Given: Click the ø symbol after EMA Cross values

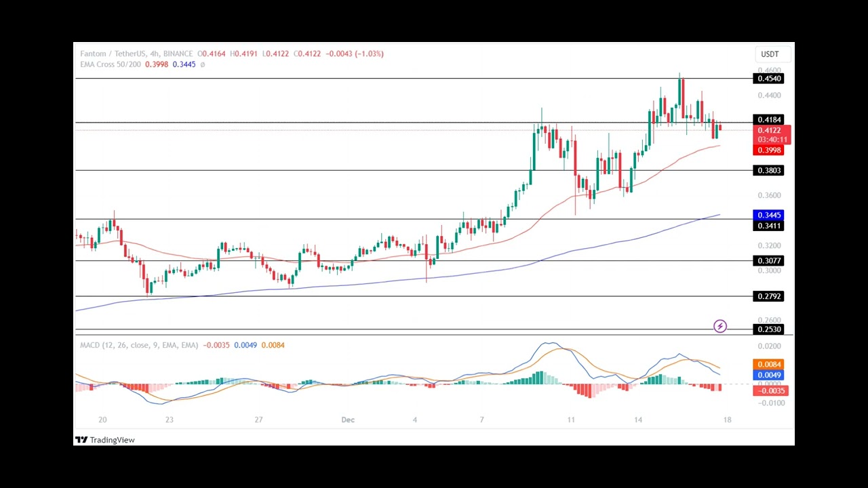Looking at the screenshot, I should (x=202, y=64).
